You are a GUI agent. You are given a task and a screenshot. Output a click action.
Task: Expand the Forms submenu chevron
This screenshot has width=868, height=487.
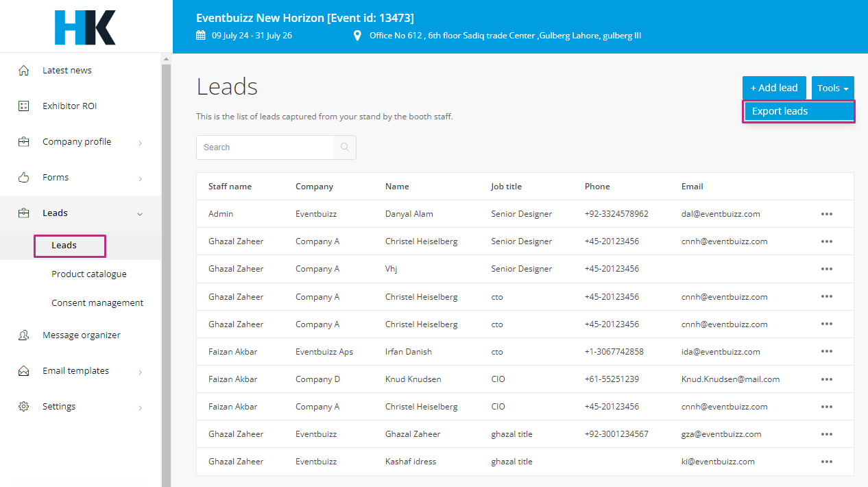pyautogui.click(x=140, y=178)
